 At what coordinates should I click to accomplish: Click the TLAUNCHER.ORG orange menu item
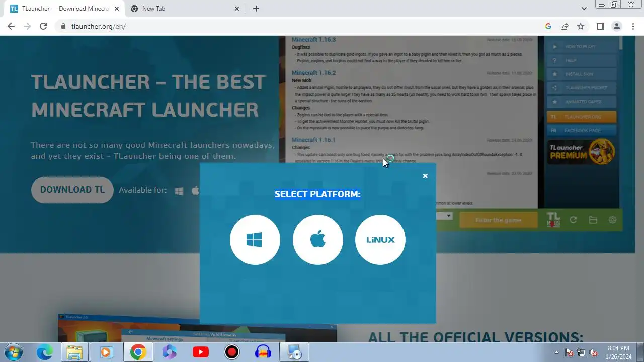click(x=582, y=117)
